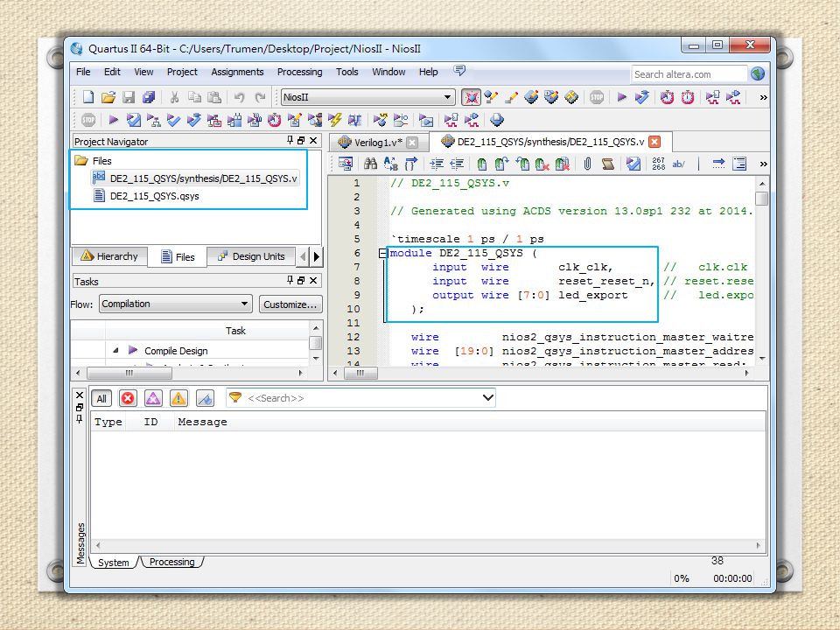Decrease indent with the editor toolbar icon
840x630 pixels.
click(x=457, y=164)
